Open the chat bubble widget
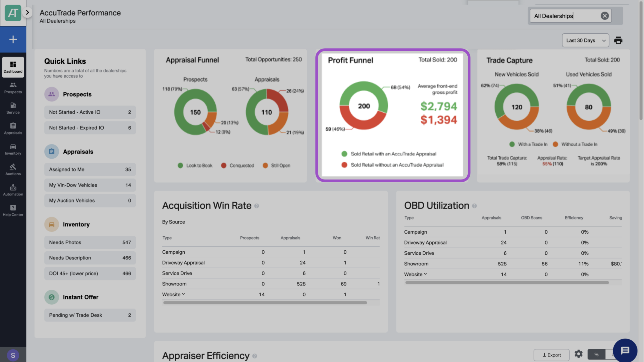Screen dimensions: 644x362 [x=625, y=350]
